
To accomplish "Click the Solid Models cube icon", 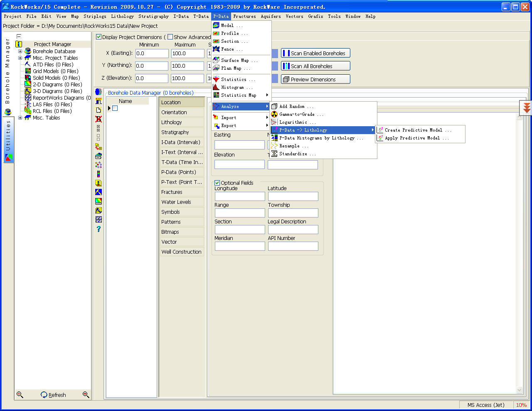I will 28,78.
